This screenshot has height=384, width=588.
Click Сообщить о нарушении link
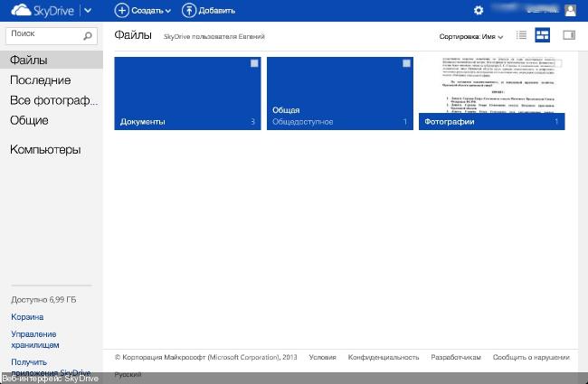pos(531,358)
